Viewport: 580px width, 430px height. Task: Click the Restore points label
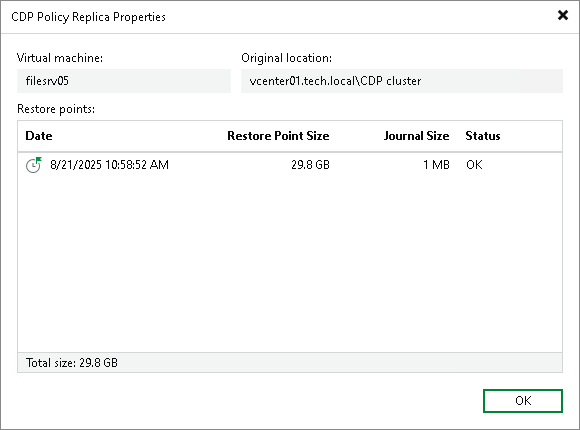click(x=56, y=109)
